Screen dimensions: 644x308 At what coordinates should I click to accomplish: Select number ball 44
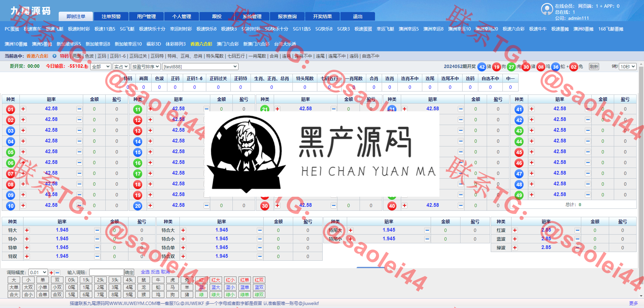(x=519, y=141)
